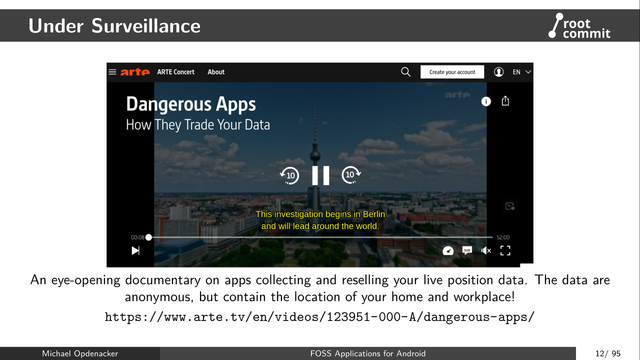Show video info via the i icon
Image resolution: width=640 pixels, height=360 pixels.
pyautogui.click(x=486, y=102)
